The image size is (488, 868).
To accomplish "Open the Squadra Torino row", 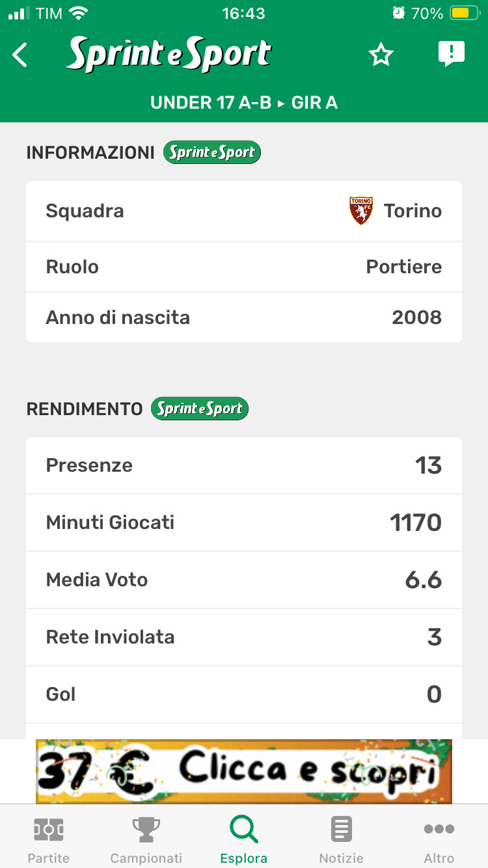I will [x=244, y=211].
